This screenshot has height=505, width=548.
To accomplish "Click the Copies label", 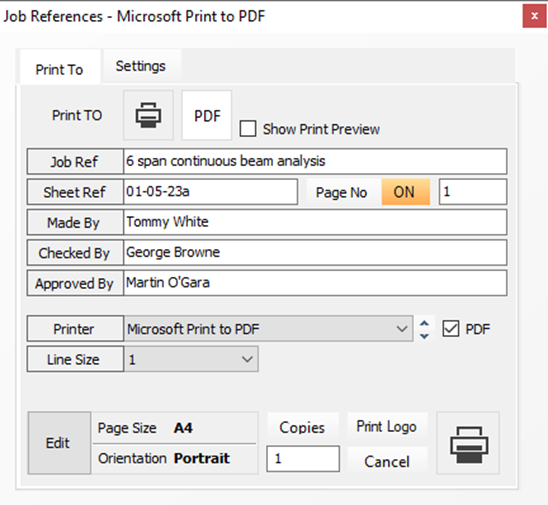I will pyautogui.click(x=302, y=427).
